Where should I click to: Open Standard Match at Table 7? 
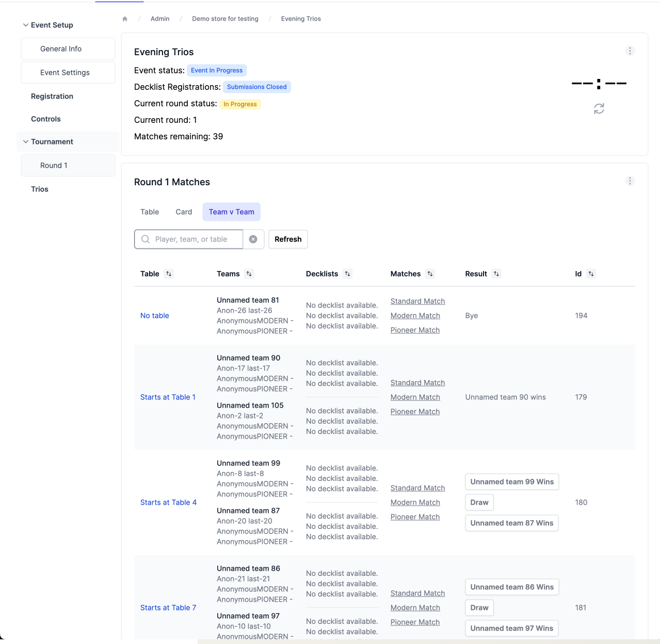click(417, 593)
